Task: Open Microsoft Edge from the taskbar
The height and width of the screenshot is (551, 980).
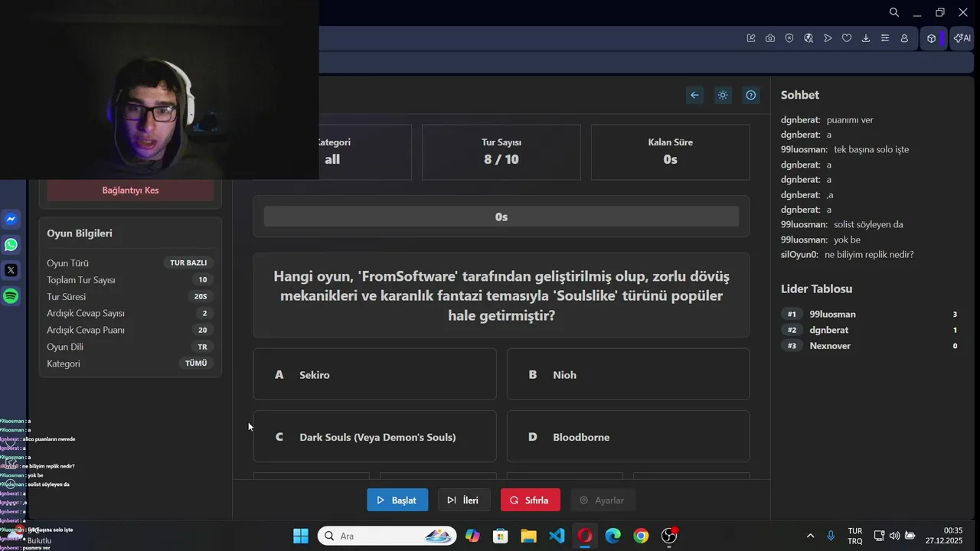Action: pos(613,536)
